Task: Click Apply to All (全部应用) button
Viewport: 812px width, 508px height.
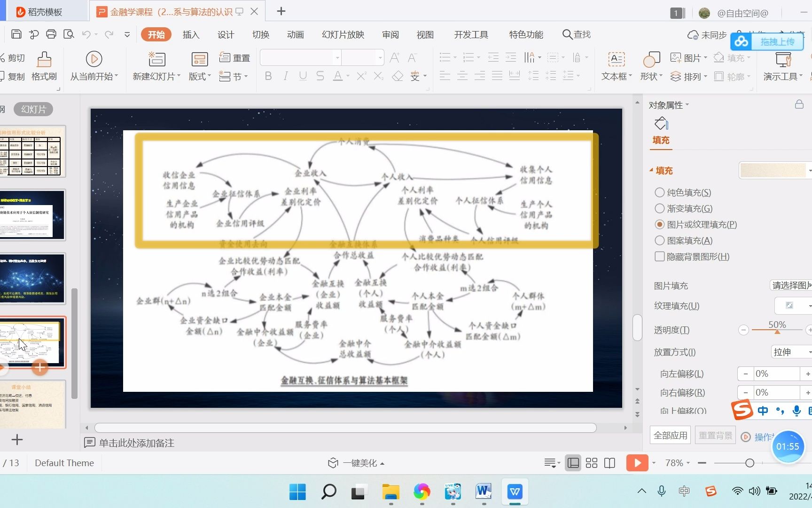Action: pos(671,436)
